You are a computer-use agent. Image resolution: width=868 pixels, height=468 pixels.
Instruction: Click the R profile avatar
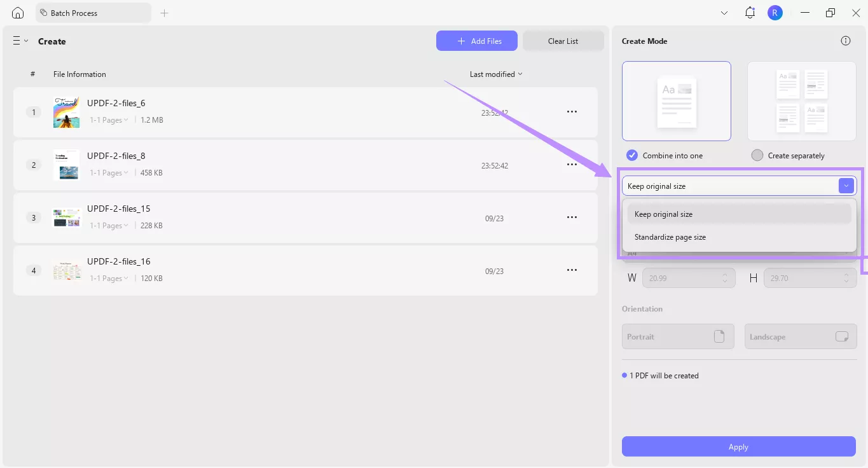775,12
